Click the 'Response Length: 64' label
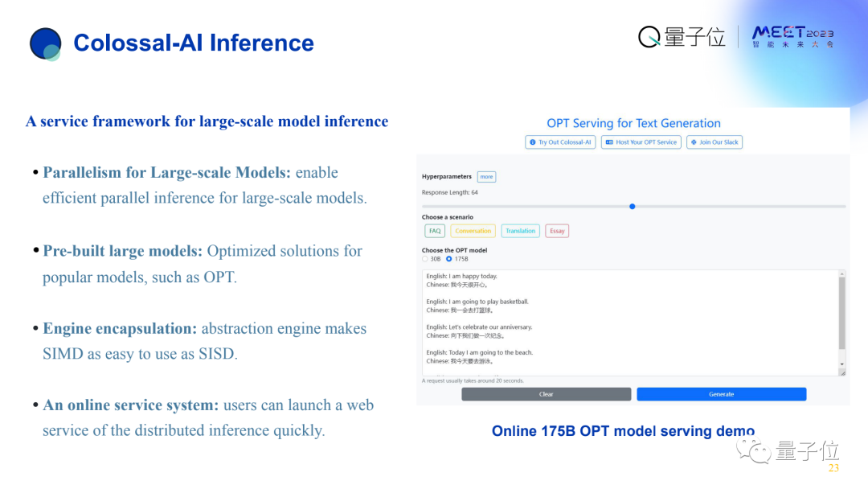Viewport: 868px width, 489px height. (x=449, y=193)
